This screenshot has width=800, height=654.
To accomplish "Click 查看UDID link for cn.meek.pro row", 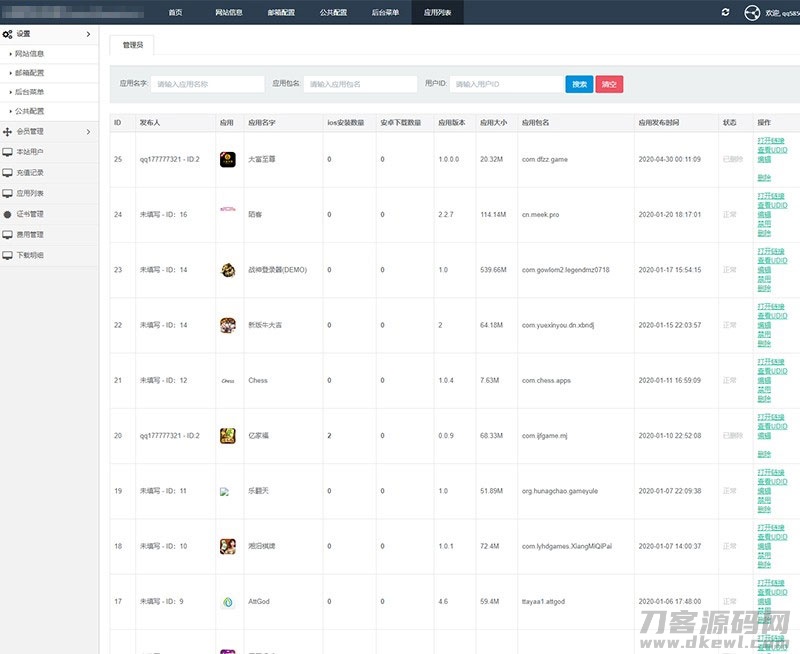I will [771, 205].
